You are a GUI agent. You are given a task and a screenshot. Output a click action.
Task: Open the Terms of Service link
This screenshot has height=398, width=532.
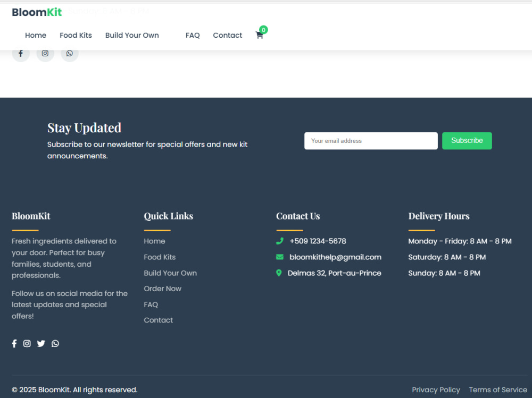point(498,390)
